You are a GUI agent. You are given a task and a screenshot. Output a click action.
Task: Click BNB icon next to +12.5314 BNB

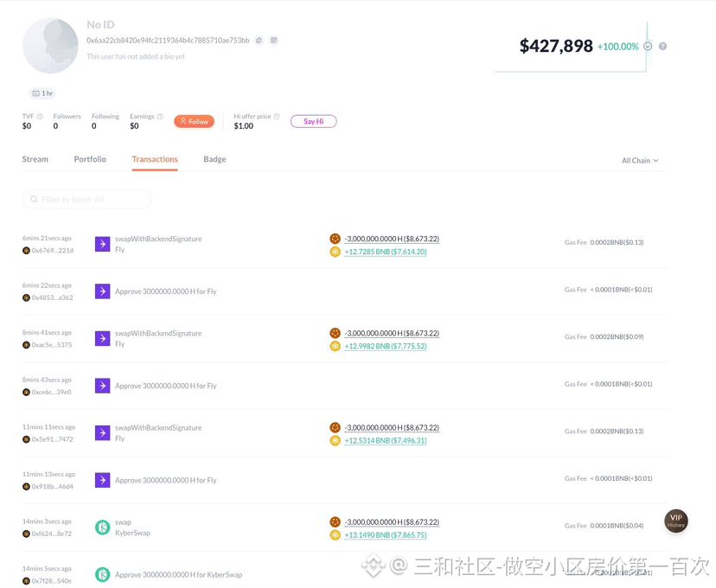point(336,440)
